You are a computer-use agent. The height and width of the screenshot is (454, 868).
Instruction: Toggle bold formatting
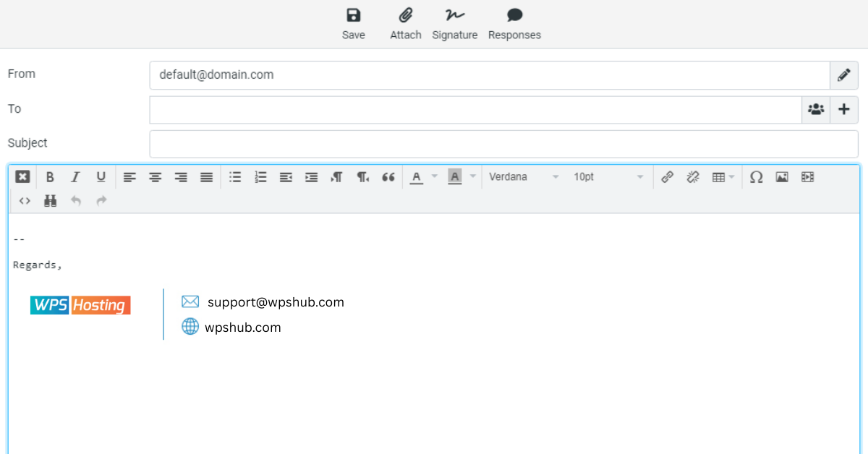click(50, 177)
